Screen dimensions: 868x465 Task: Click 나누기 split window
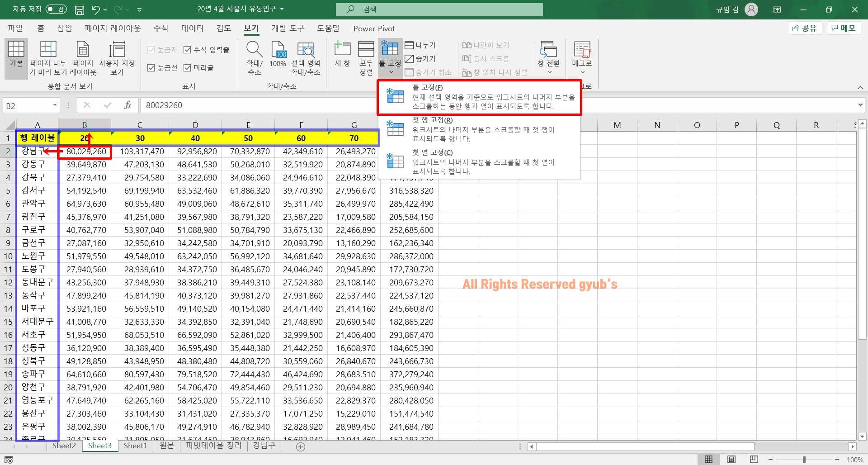(420, 45)
